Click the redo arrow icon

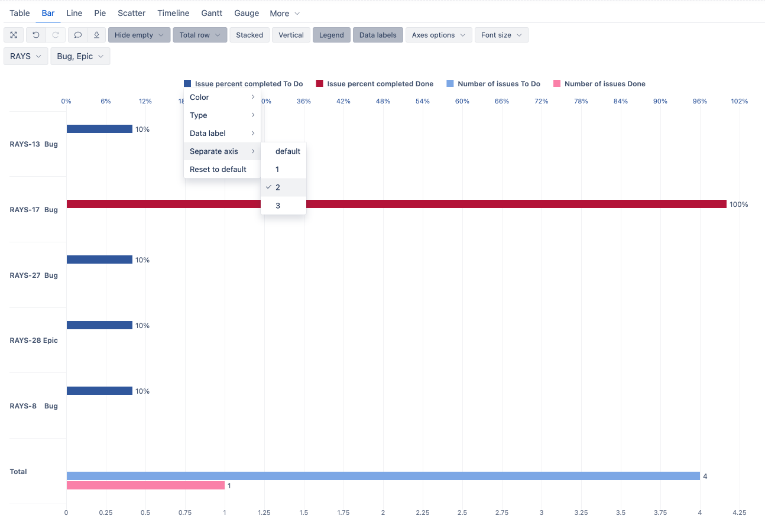coord(56,35)
